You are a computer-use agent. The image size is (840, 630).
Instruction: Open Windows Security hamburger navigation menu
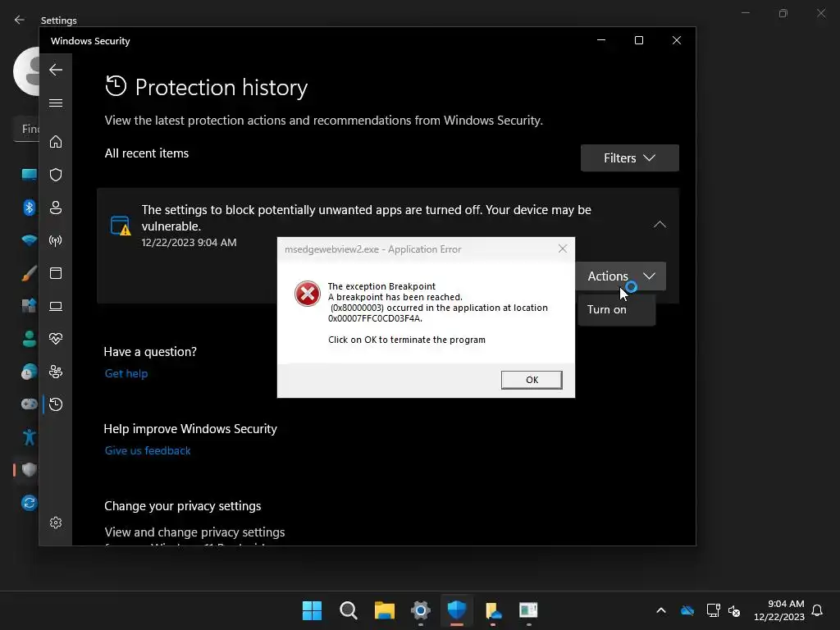56,103
